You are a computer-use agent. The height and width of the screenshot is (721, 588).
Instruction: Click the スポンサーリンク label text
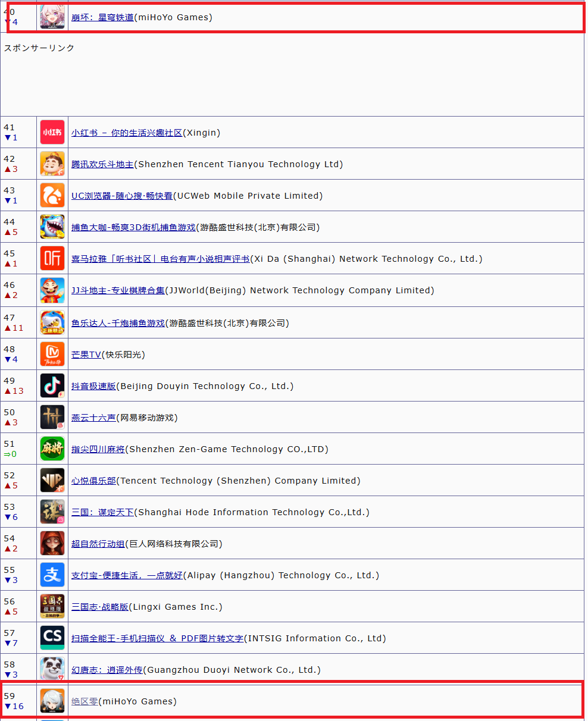39,48
